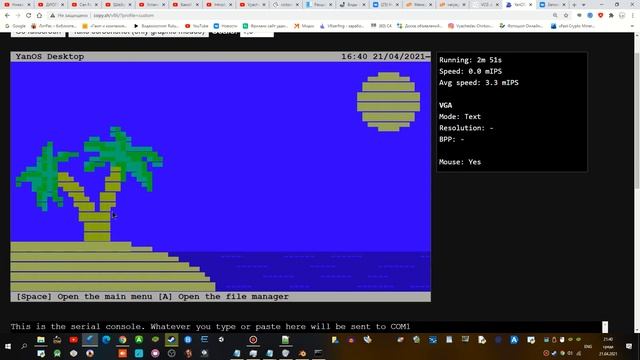Open Unity from the taskbar
This screenshot has height=360, width=640.
221,340
